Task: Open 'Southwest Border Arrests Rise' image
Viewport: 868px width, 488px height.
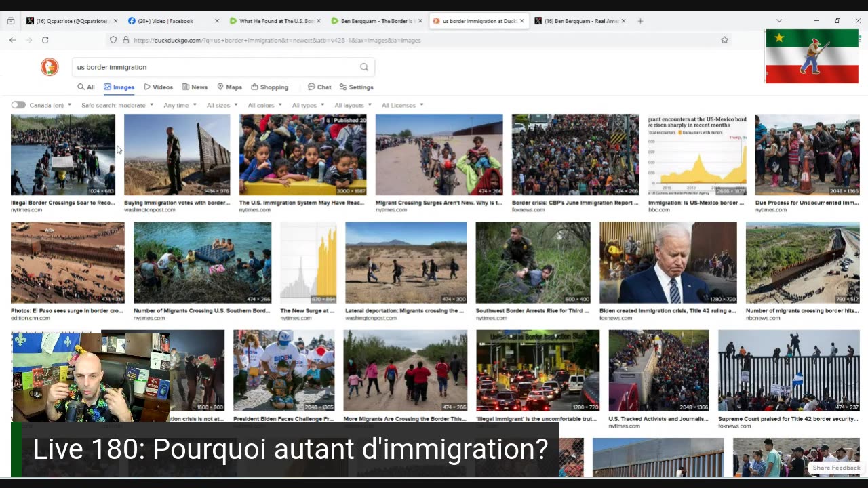Action: point(533,262)
